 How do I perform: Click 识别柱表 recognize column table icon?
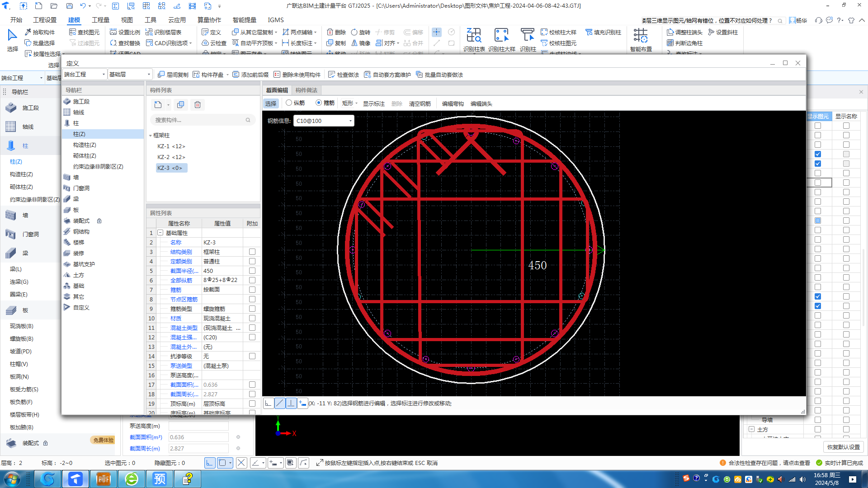[474, 40]
